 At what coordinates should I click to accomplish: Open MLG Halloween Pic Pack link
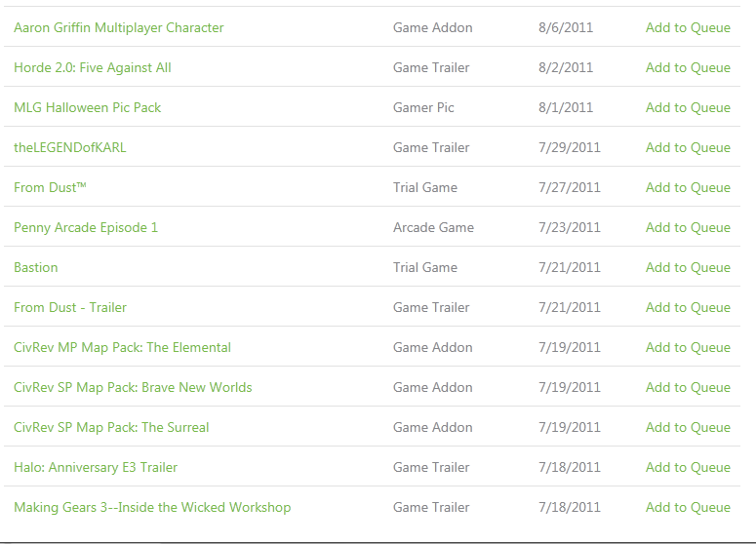tap(87, 108)
